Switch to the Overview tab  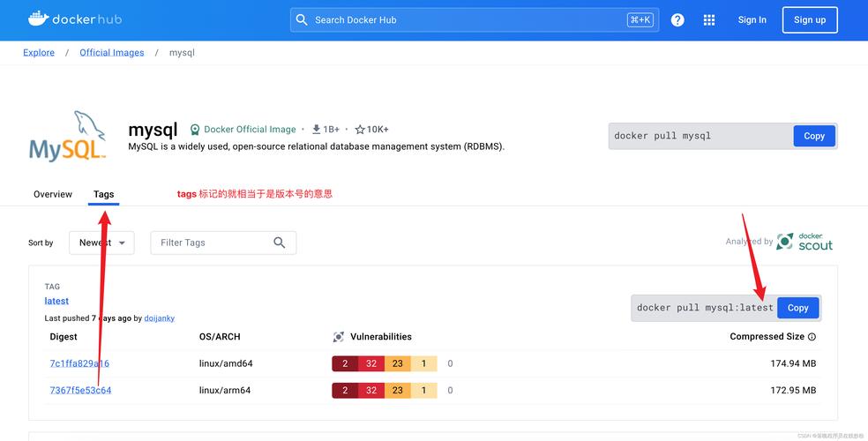(53, 194)
